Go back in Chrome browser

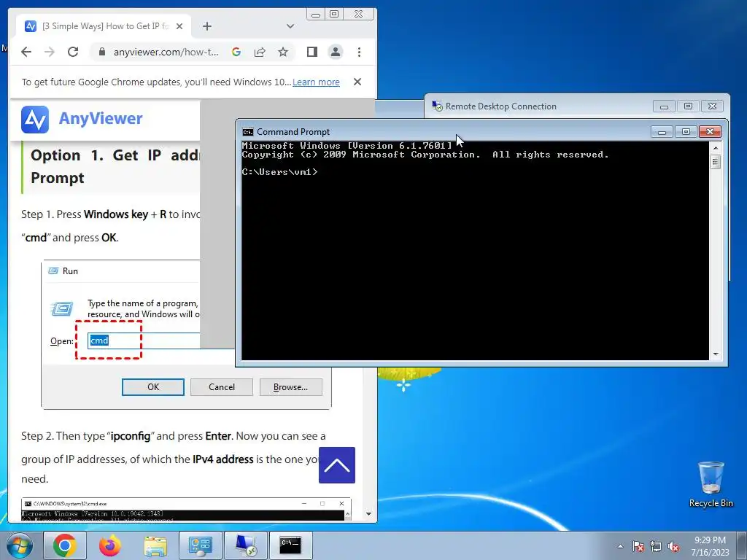point(26,52)
